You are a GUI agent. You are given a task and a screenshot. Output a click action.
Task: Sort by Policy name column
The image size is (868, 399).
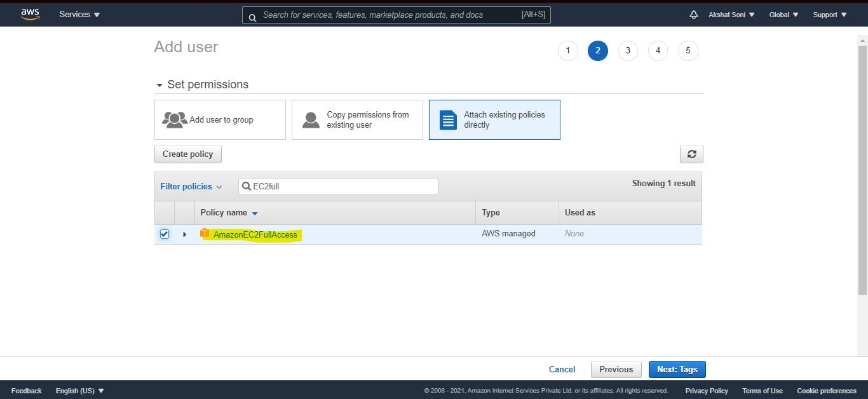click(229, 213)
